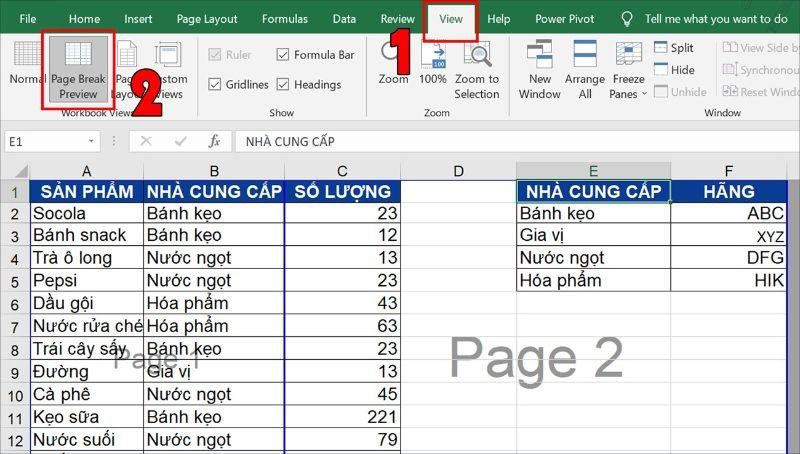Open the Zoom dialog icon

tap(393, 64)
